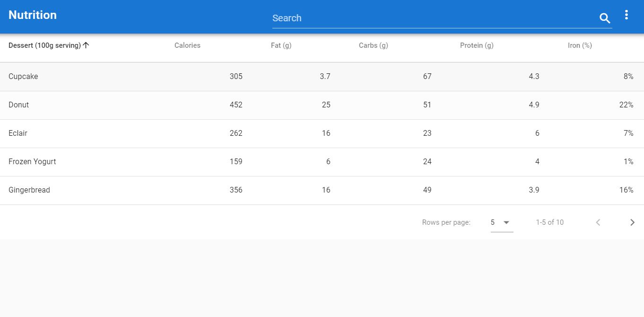This screenshot has width=644, height=317.
Task: Click the 1-5 of 10 page indicator
Action: coord(549,222)
